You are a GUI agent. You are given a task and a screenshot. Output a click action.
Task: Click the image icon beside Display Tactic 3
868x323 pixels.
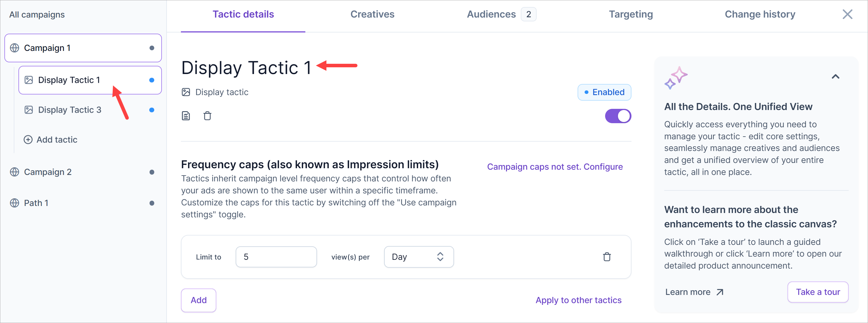pos(29,110)
